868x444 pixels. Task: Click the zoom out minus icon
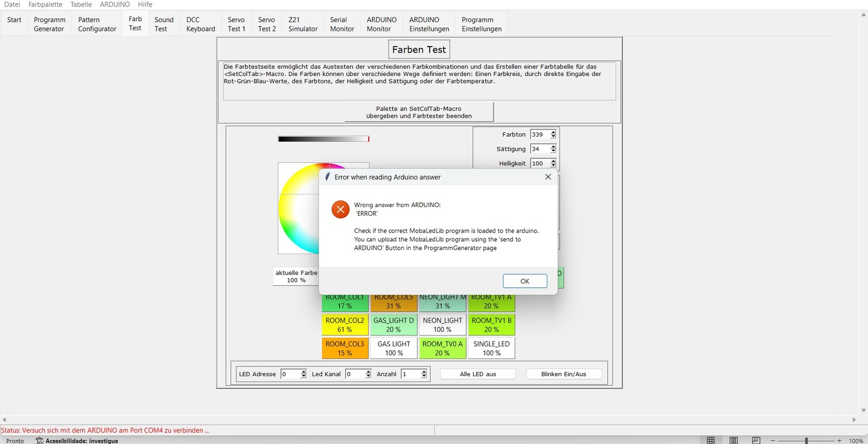pos(773,441)
